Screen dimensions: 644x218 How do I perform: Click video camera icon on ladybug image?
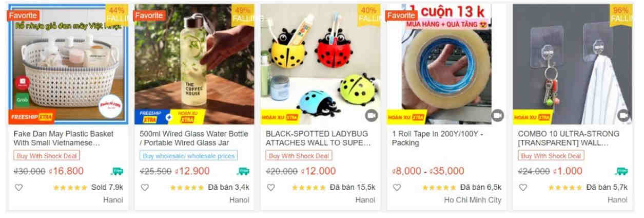tap(372, 116)
